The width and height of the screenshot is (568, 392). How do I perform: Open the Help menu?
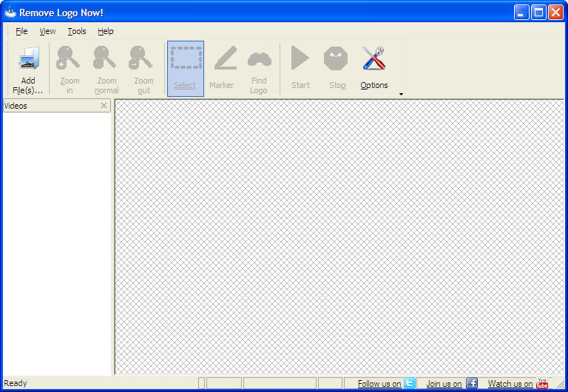pos(106,32)
